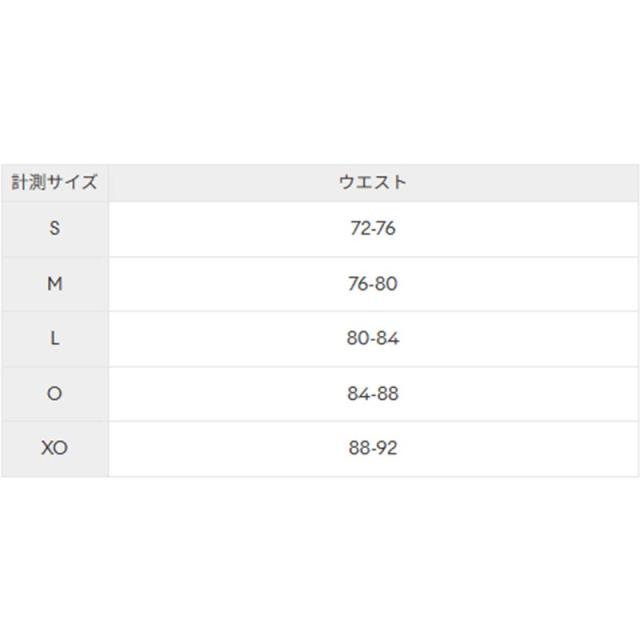Select the L size row label
Screen dimensions: 640x640
55,338
